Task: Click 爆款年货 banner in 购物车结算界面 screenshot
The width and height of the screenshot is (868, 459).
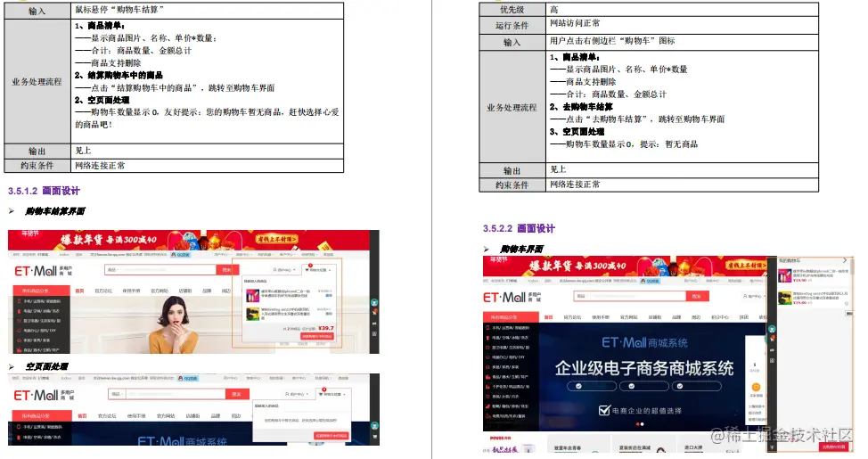Action: [x=188, y=241]
